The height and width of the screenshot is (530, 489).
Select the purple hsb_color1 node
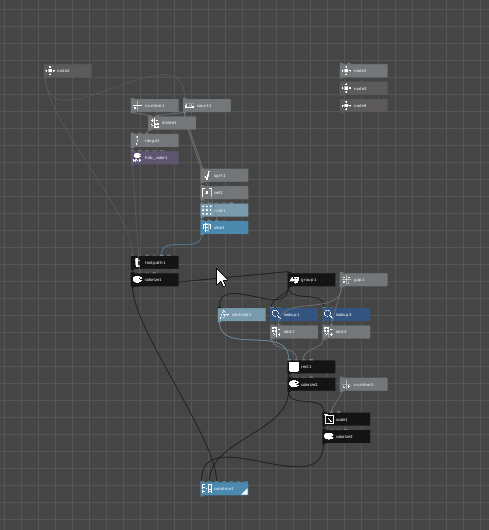(x=155, y=158)
